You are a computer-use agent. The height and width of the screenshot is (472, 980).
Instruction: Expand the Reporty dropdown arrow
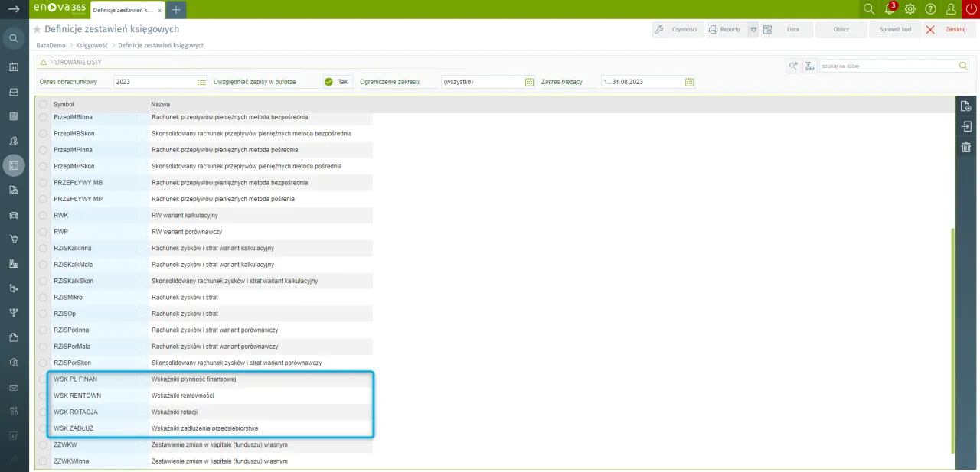753,30
